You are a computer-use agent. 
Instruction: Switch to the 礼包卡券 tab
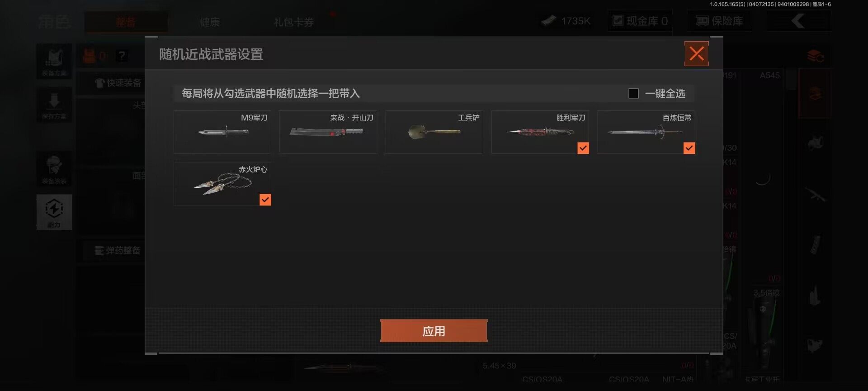tap(294, 22)
